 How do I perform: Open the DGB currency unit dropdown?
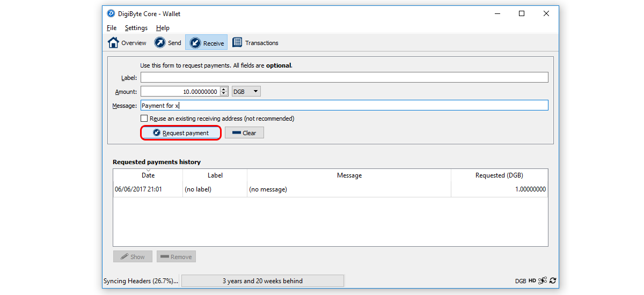click(x=246, y=92)
